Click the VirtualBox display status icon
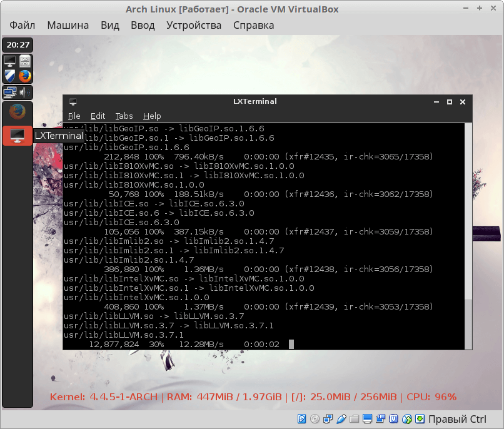 [367, 419]
